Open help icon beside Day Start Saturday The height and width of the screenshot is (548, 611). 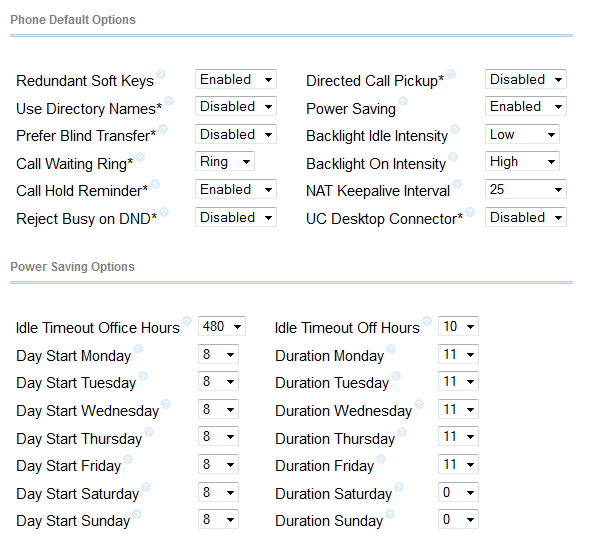click(x=146, y=487)
